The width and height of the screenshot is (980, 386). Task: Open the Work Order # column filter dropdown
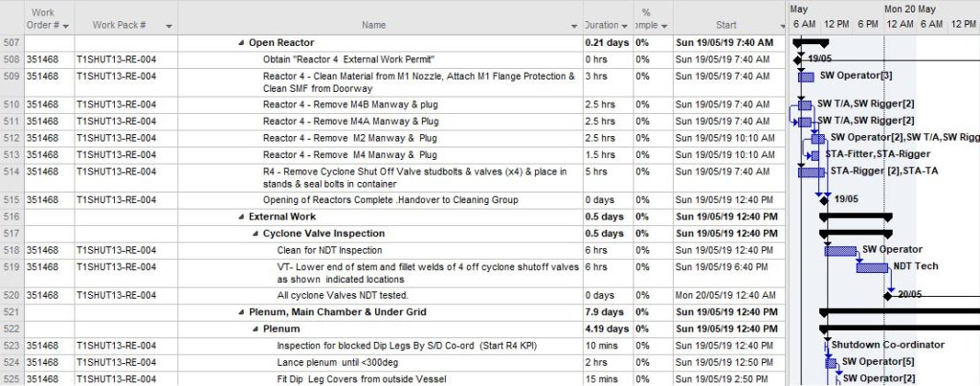tap(64, 25)
